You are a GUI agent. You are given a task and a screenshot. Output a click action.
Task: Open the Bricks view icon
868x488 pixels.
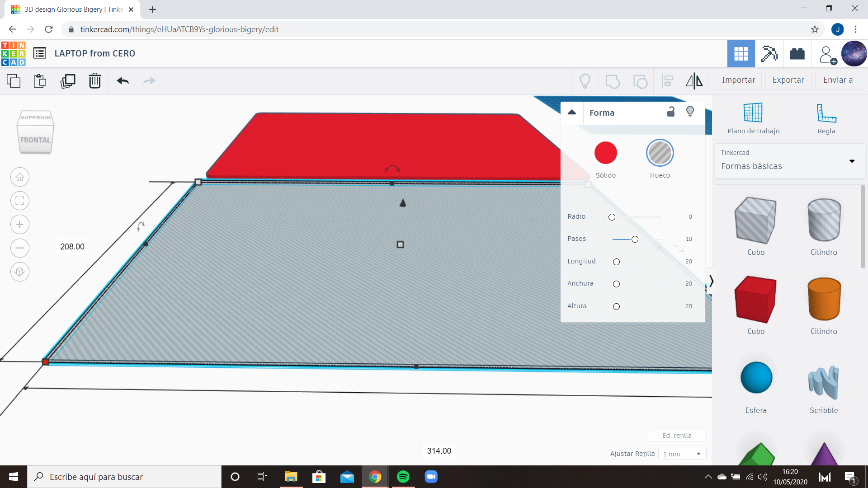797,54
